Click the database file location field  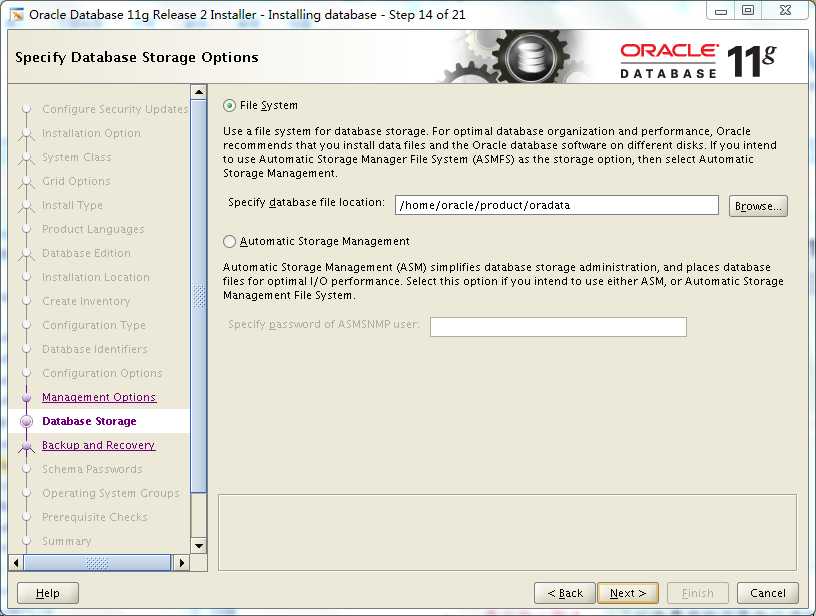556,205
